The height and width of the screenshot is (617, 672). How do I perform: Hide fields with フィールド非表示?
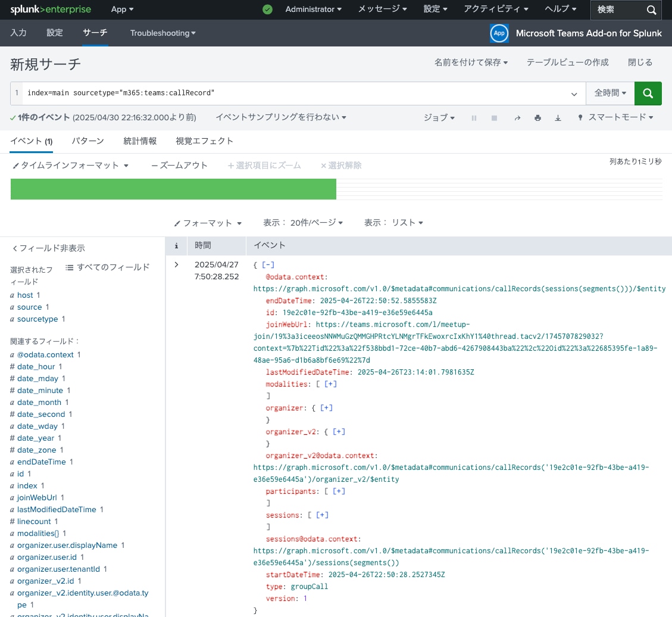pos(48,248)
